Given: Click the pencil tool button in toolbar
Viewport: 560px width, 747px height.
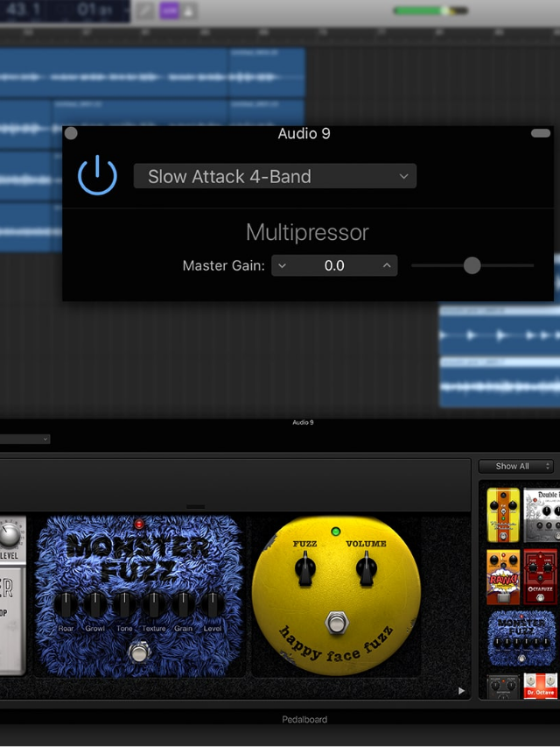Looking at the screenshot, I should tap(145, 11).
